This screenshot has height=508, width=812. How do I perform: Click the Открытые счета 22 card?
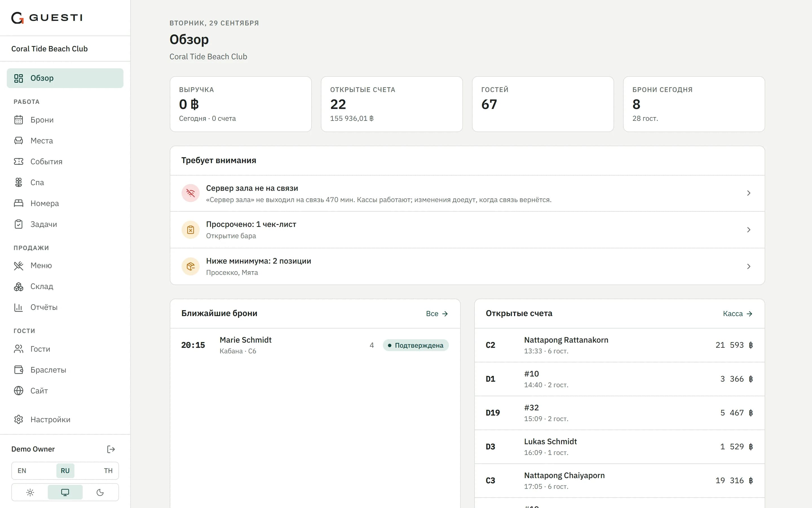[392, 104]
